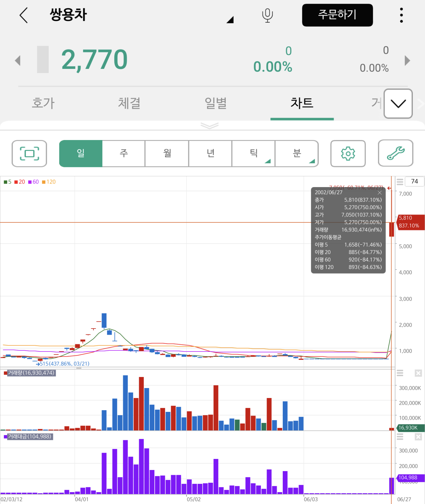Viewport: 425px width, 504px height.
Task: Select weekly (주) chart period
Action: (124, 153)
